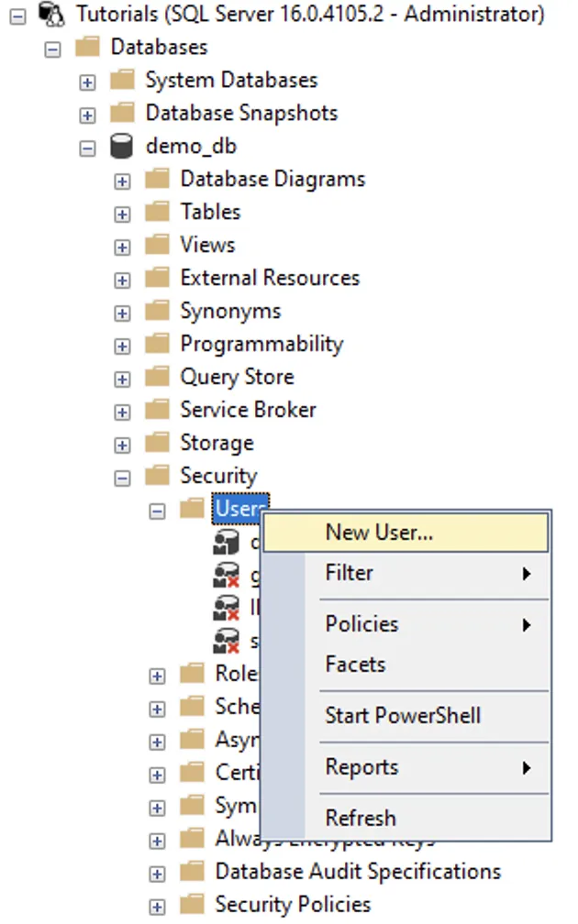Collapse the demo_db database node

point(87,148)
